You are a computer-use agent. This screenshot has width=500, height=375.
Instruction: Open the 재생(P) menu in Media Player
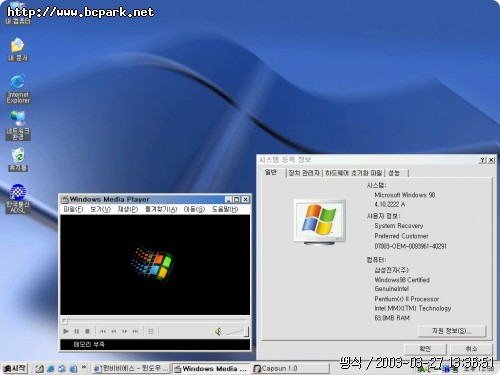click(128, 209)
